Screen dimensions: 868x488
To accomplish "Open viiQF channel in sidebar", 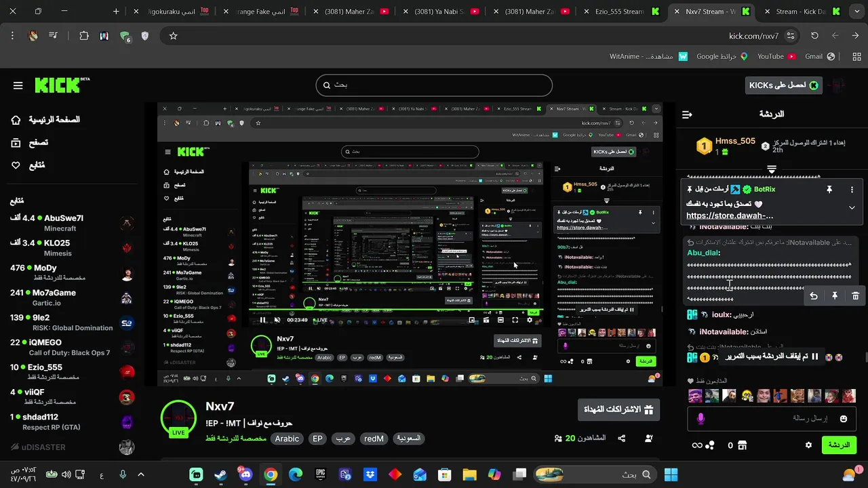I will [x=71, y=396].
